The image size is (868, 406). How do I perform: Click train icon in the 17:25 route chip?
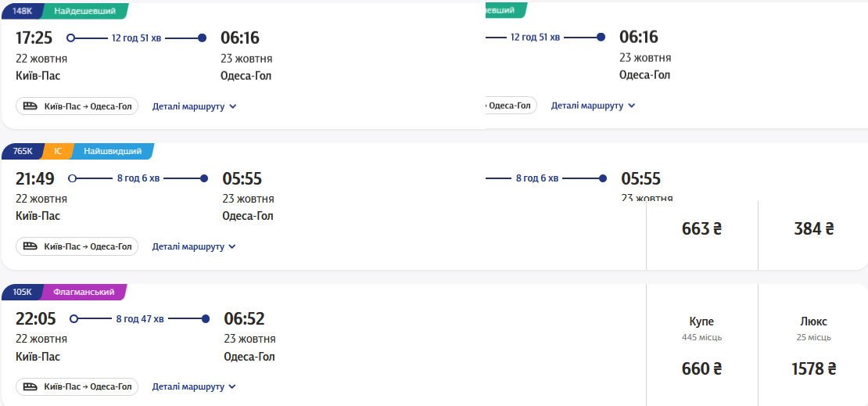pyautogui.click(x=30, y=106)
